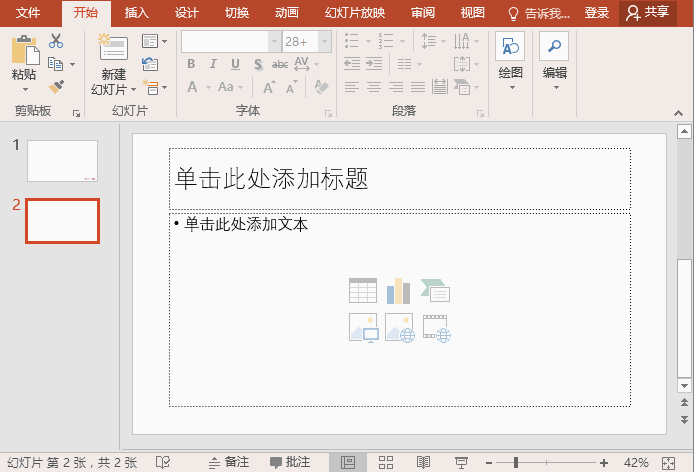This screenshot has width=694, height=472.
Task: Toggle Justify paragraph alignment
Action: click(418, 87)
